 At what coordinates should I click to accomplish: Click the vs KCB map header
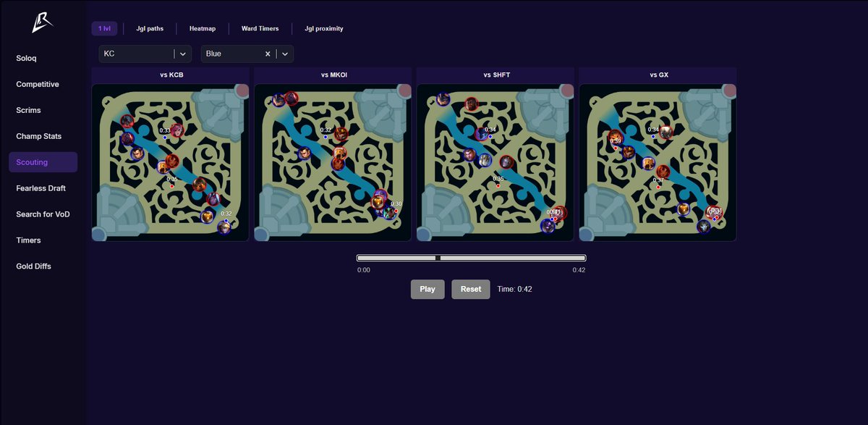(x=171, y=75)
